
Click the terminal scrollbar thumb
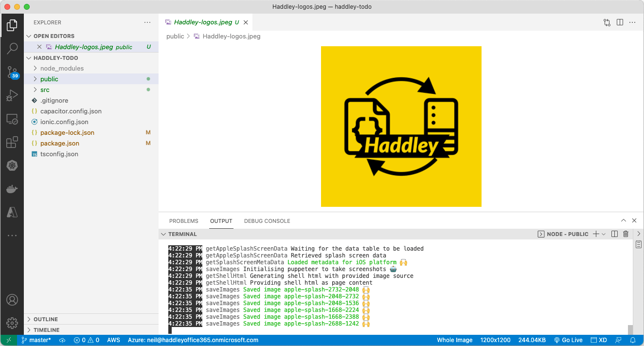coord(630,329)
